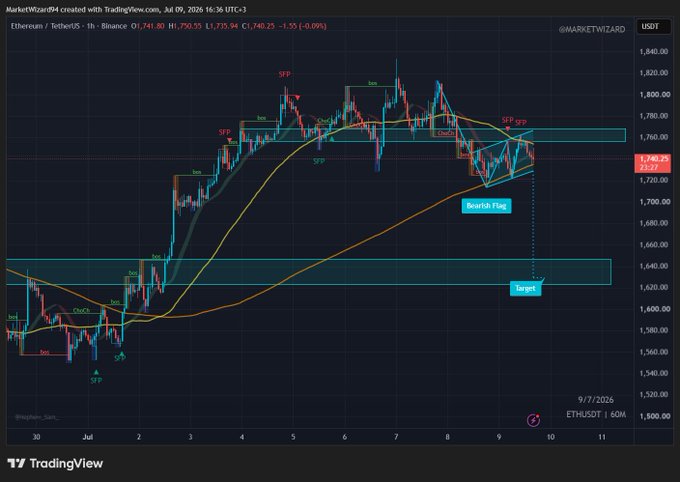Image resolution: width=680 pixels, height=482 pixels.
Task: Click the 1,800.00 price axis label
Action: [654, 95]
